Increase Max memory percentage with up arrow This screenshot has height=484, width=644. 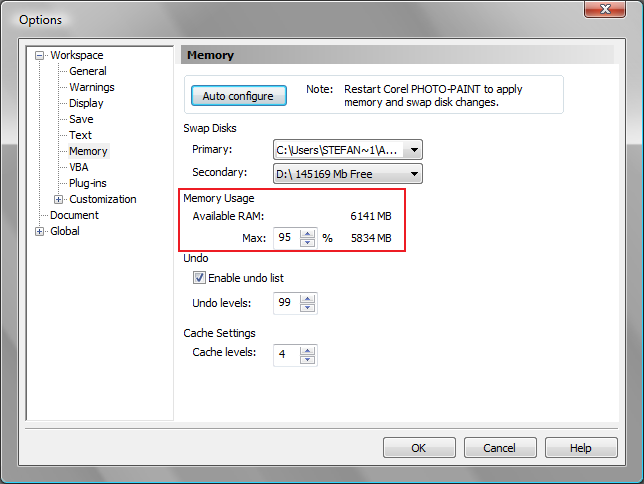[307, 233]
